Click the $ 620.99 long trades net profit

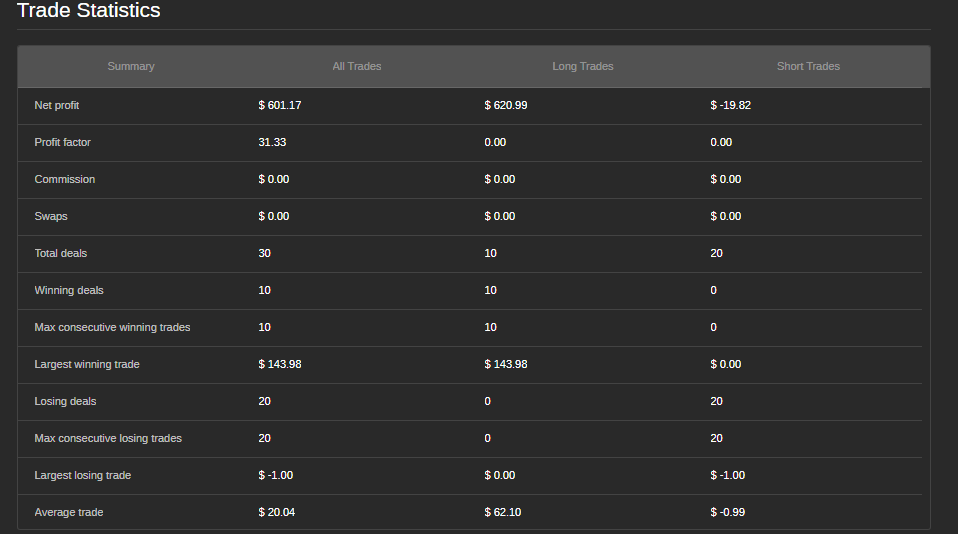point(506,105)
